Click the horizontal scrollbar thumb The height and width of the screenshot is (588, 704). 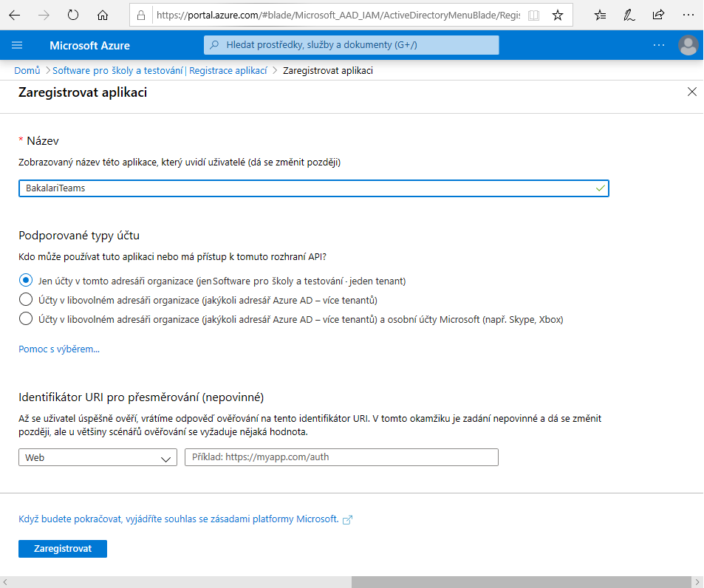coord(521,582)
